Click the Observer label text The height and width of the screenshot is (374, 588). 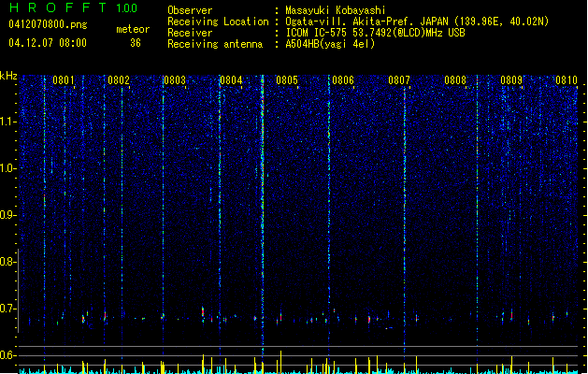tap(190, 10)
